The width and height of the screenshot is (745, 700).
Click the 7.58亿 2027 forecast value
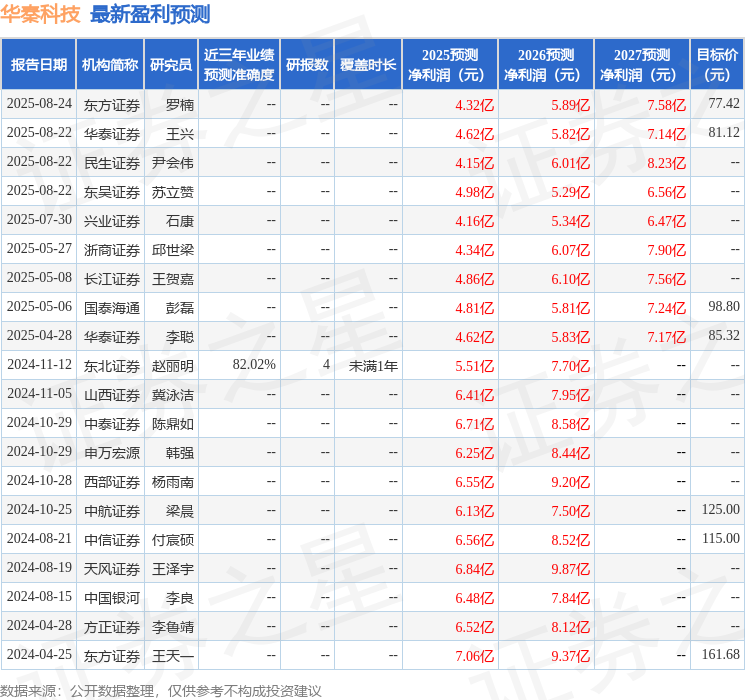point(666,105)
